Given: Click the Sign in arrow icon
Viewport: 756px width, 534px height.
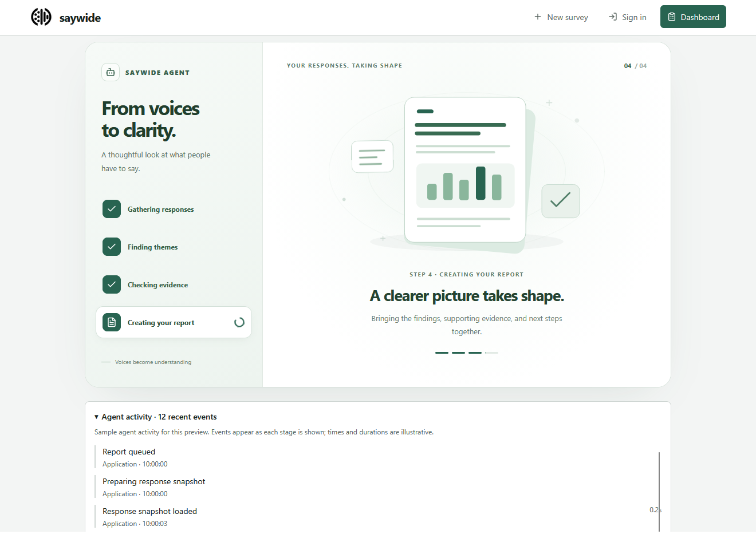Looking at the screenshot, I should pos(613,17).
